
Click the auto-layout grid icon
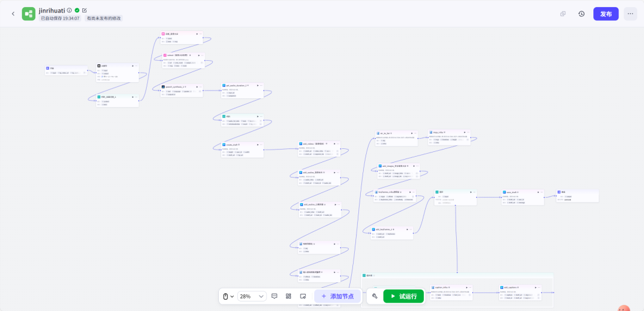click(289, 296)
